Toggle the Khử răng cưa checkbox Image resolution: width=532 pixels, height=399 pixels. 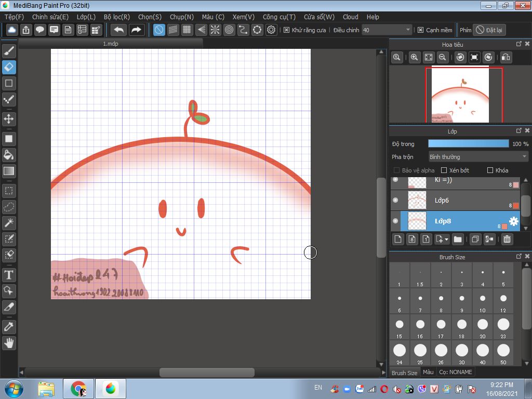286,30
